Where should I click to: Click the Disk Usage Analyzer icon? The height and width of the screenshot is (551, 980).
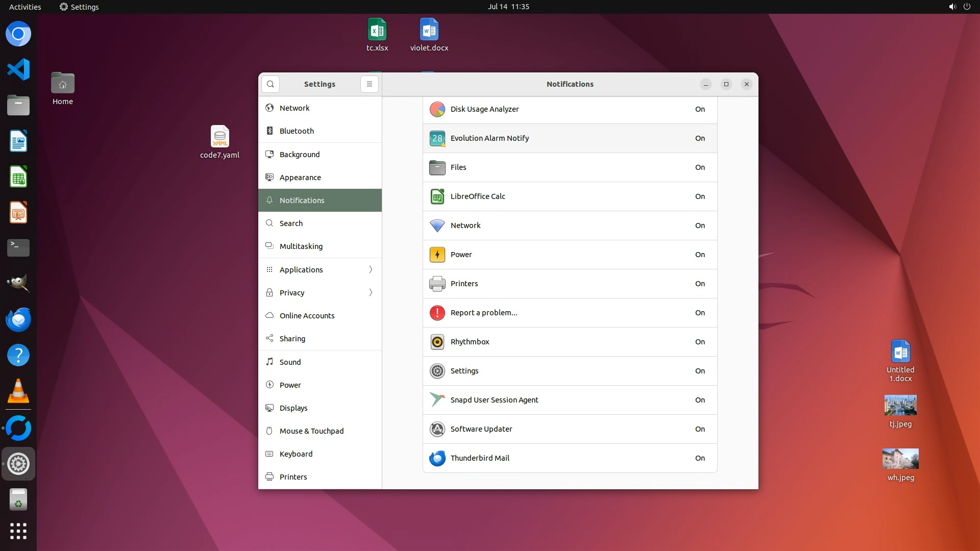click(x=437, y=109)
